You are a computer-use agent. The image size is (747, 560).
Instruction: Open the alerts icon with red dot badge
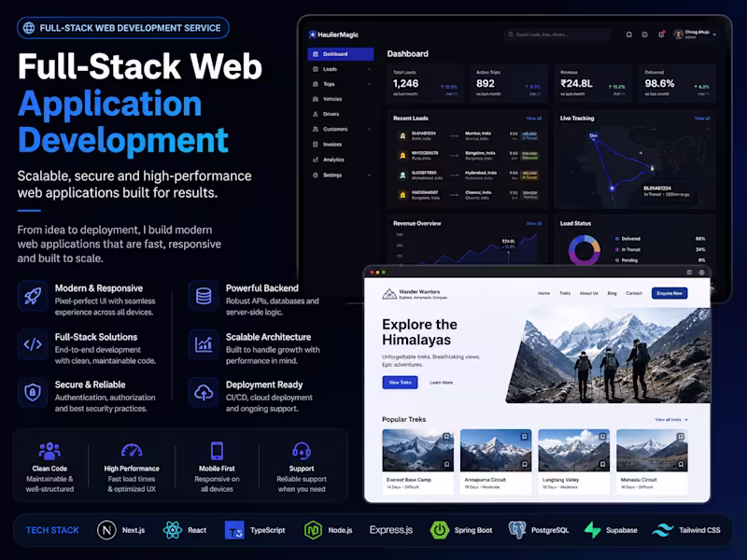(661, 35)
